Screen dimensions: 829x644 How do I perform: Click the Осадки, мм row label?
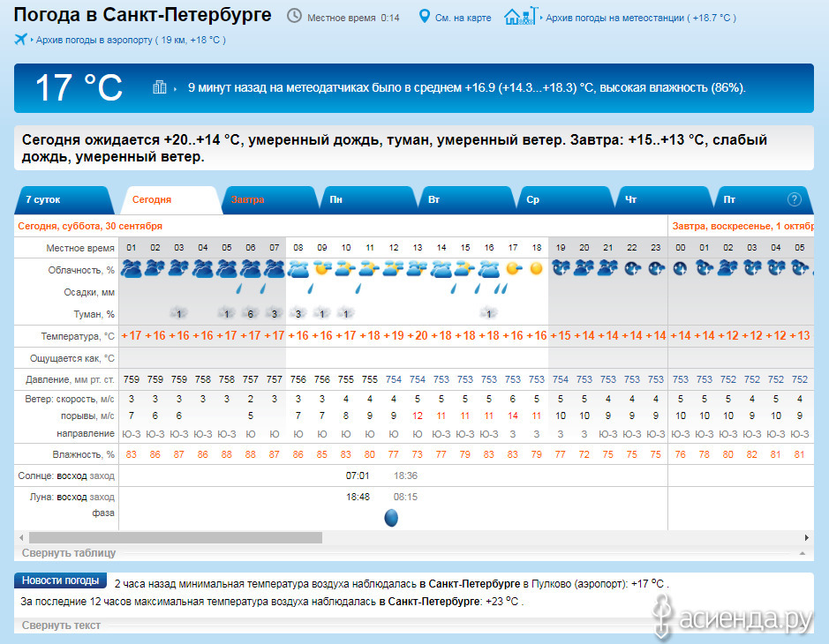pyautogui.click(x=89, y=292)
